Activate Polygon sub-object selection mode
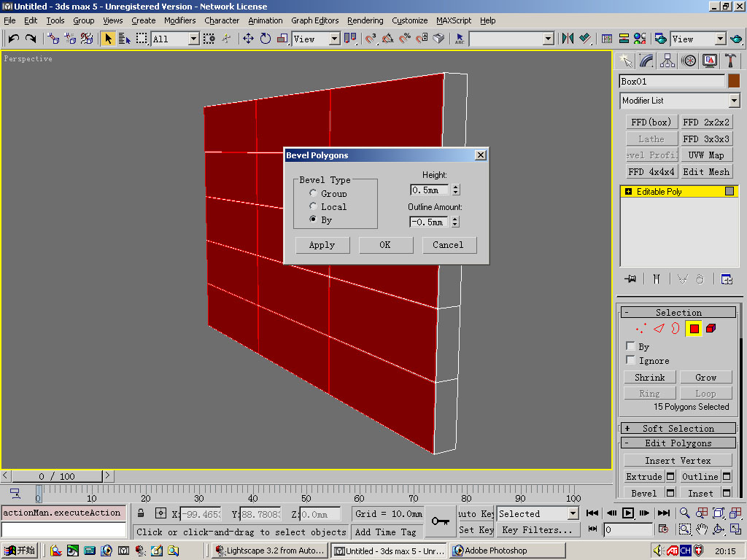 click(694, 329)
